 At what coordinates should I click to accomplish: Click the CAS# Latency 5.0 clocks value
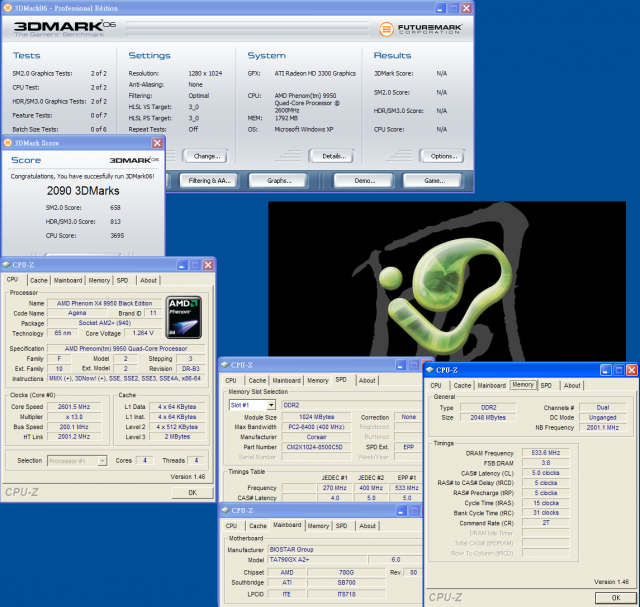546,473
